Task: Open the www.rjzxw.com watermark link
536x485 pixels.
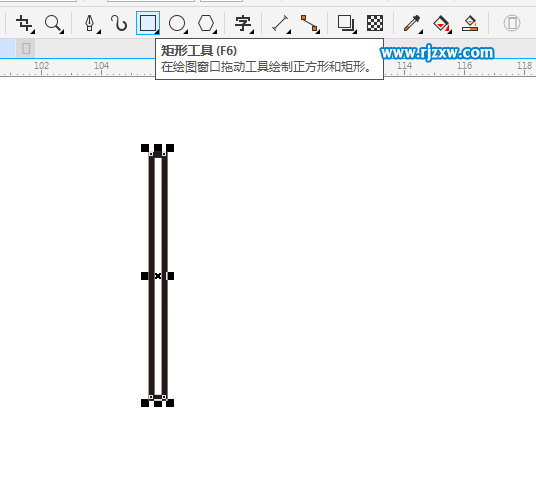Action: point(437,53)
